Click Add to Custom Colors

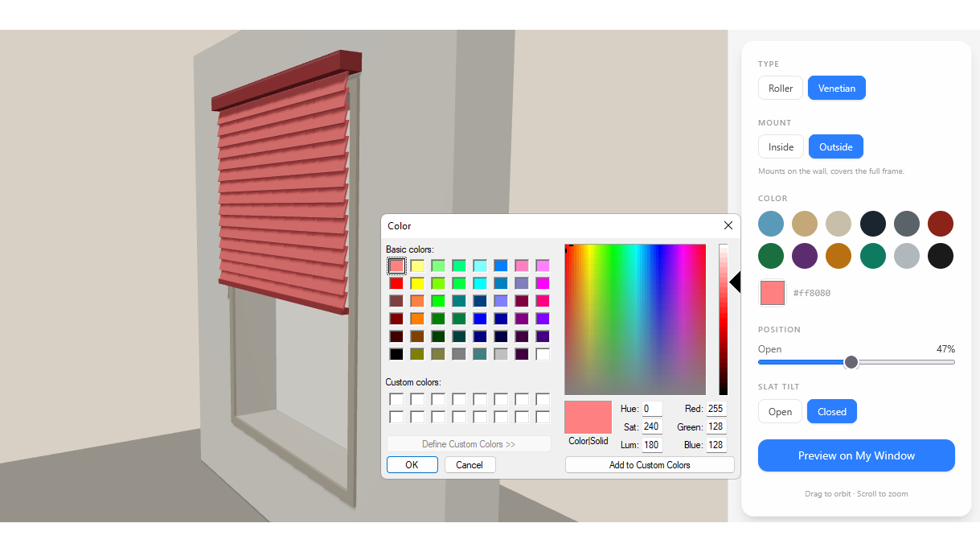pyautogui.click(x=650, y=465)
